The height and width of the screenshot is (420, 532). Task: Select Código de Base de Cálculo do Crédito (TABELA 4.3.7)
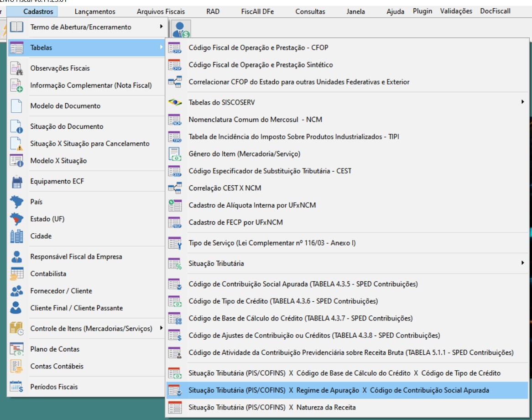coord(347,318)
